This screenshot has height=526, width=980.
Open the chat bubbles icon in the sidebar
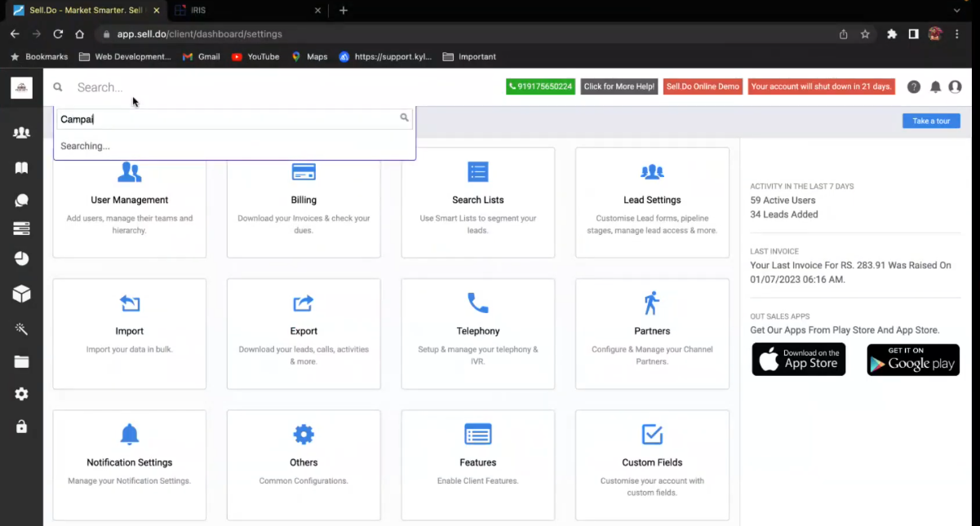21,201
